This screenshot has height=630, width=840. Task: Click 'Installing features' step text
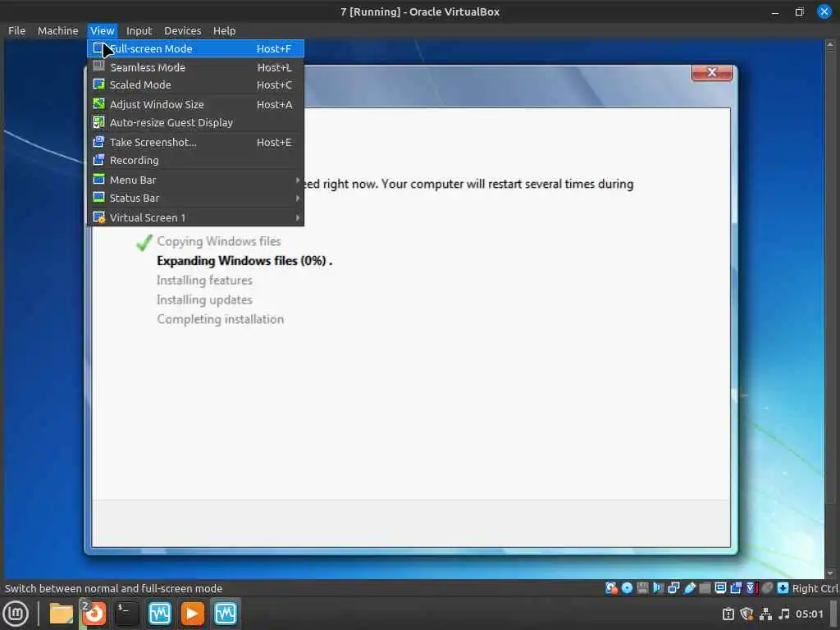tap(204, 281)
